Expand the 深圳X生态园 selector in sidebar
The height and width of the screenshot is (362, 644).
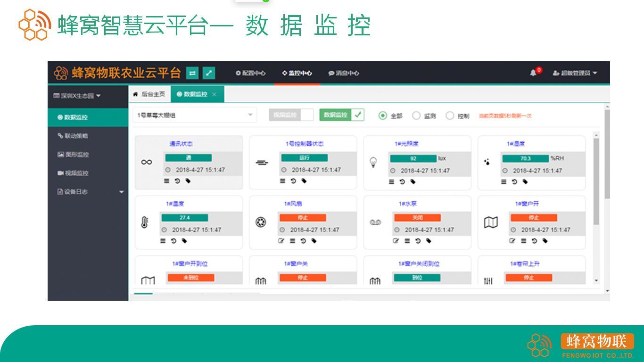click(77, 96)
